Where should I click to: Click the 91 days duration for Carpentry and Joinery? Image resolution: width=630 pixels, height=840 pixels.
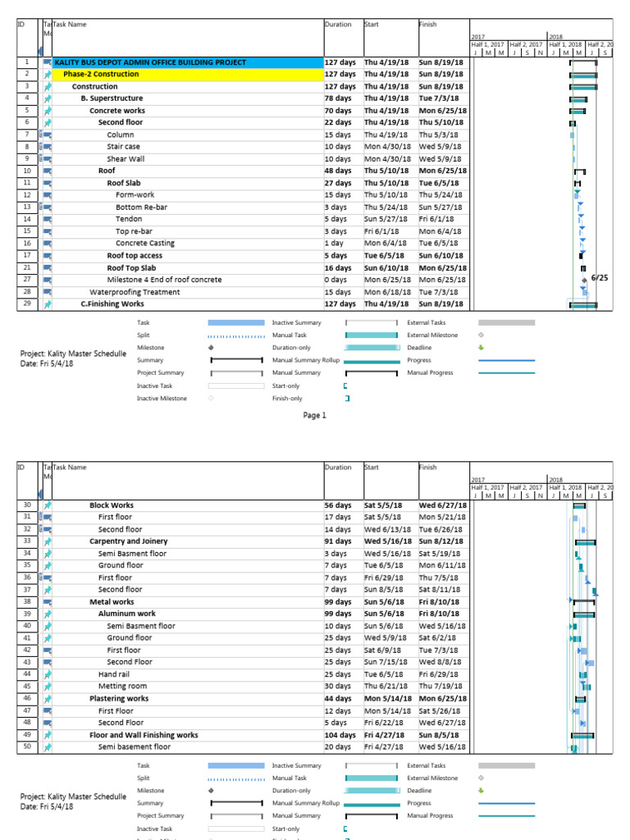pyautogui.click(x=338, y=541)
